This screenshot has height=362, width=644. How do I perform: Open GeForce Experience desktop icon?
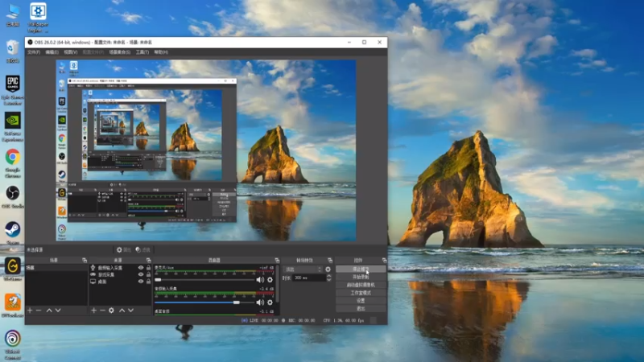(13, 127)
